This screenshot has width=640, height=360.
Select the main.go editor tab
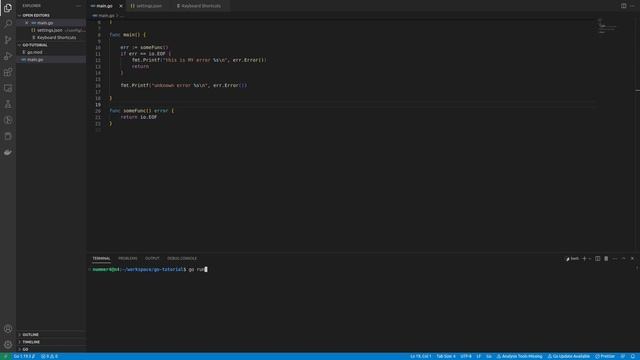104,6
